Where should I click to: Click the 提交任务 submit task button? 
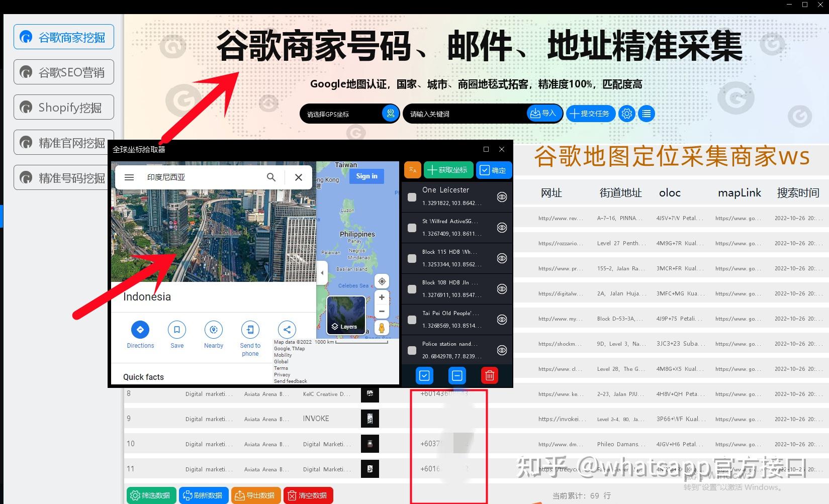click(590, 114)
